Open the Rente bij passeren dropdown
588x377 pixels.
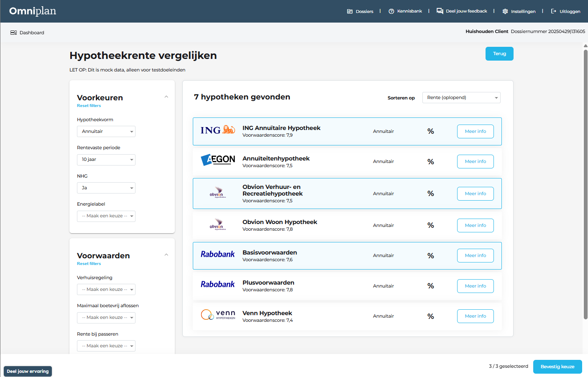pyautogui.click(x=106, y=346)
